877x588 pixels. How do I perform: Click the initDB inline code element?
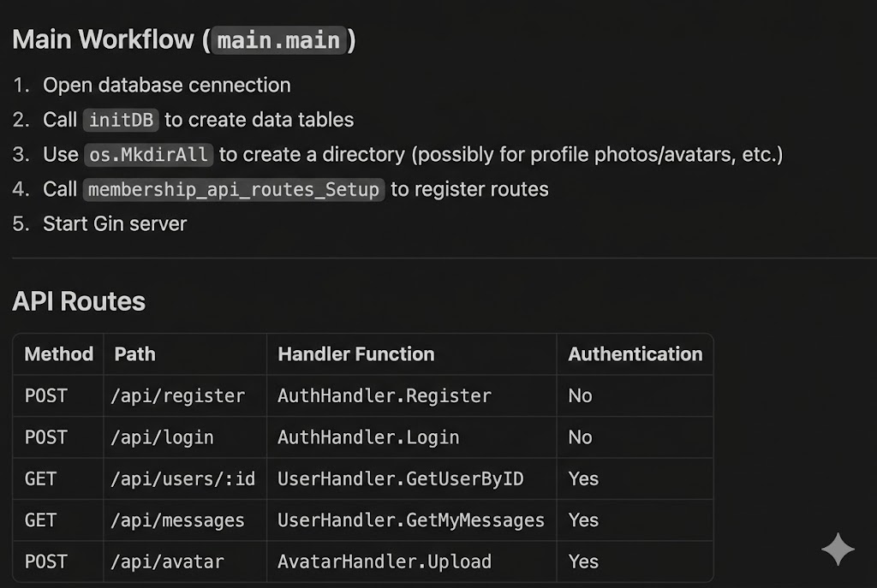[x=120, y=120]
